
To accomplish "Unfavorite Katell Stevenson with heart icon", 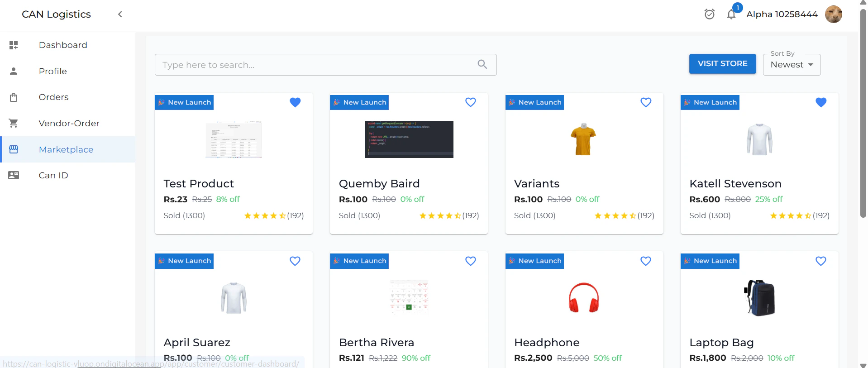I will click(821, 102).
